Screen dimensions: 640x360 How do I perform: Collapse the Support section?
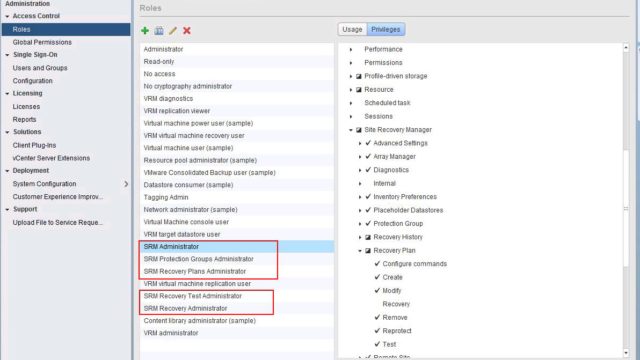click(7, 209)
